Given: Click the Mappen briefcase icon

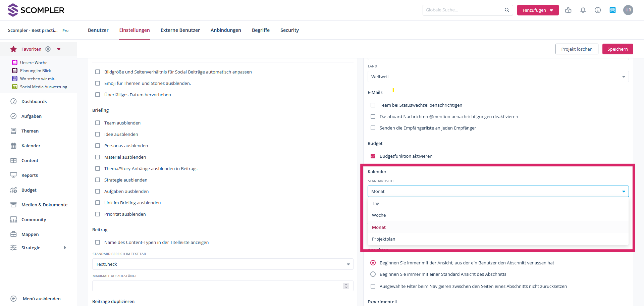Looking at the screenshot, I should click(x=13, y=234).
